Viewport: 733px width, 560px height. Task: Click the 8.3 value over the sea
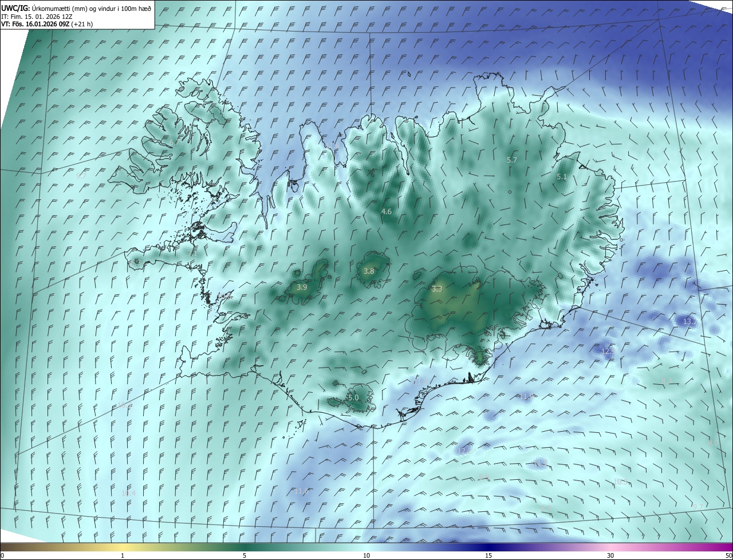click(667, 381)
